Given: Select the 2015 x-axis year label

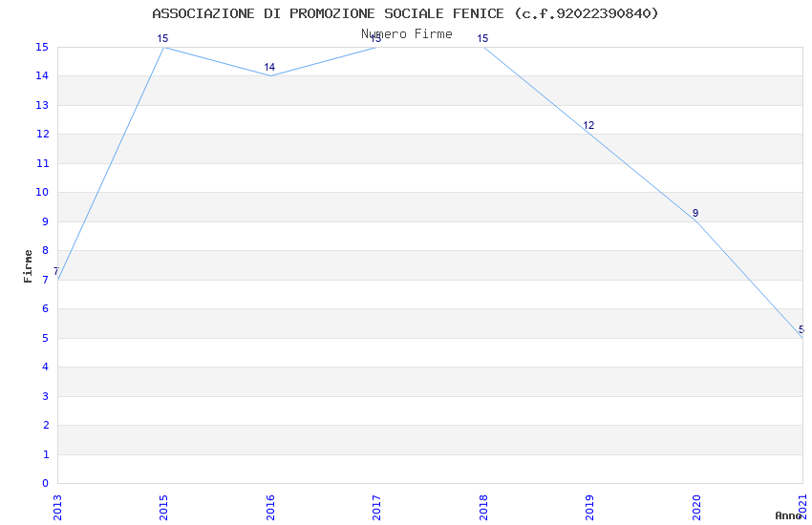Looking at the screenshot, I should coord(163,508).
